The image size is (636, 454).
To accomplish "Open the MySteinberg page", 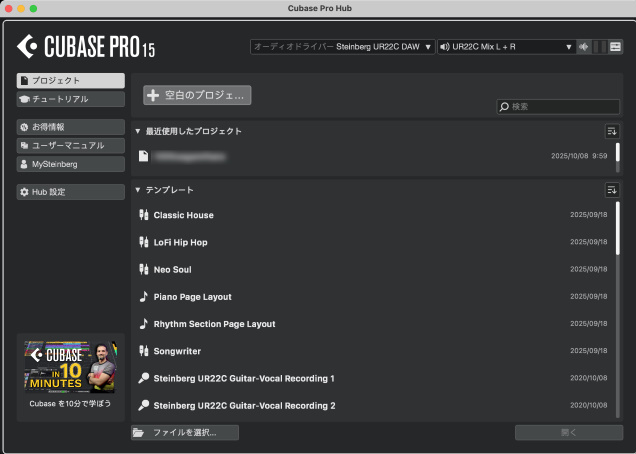I will point(71,164).
